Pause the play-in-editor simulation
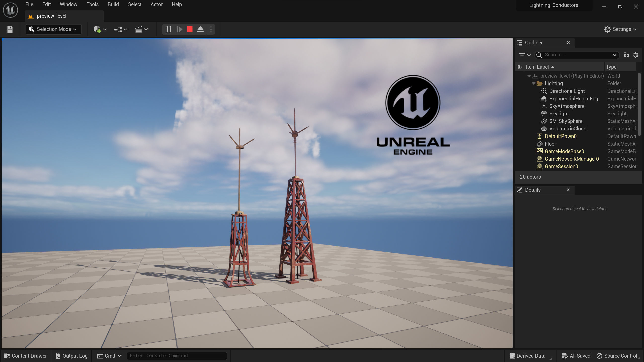The height and width of the screenshot is (362, 644). pos(169,29)
